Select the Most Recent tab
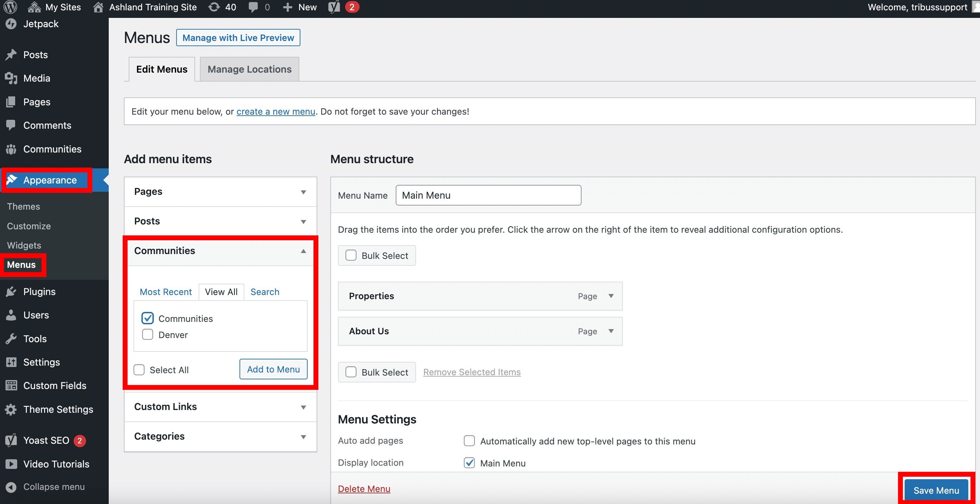The width and height of the screenshot is (980, 504). pos(166,292)
